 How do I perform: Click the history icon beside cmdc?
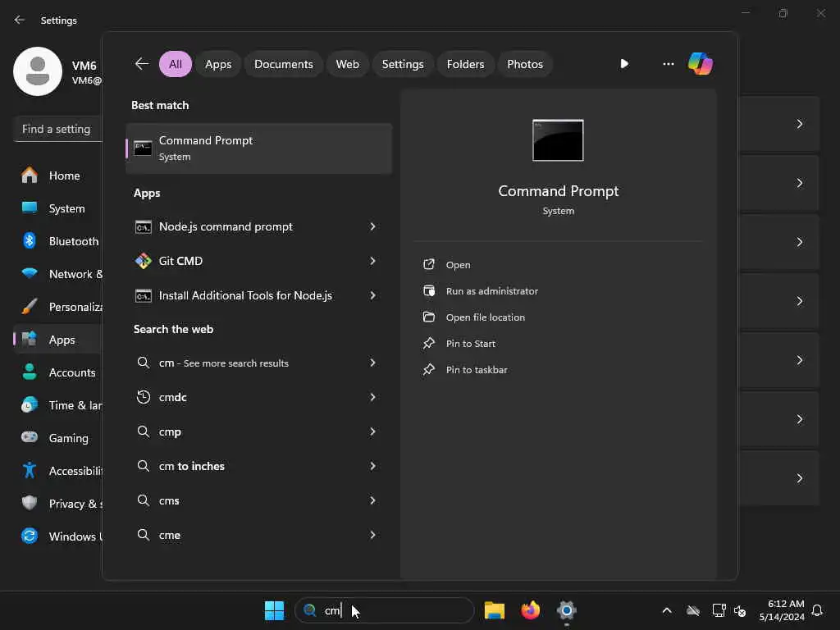(143, 397)
